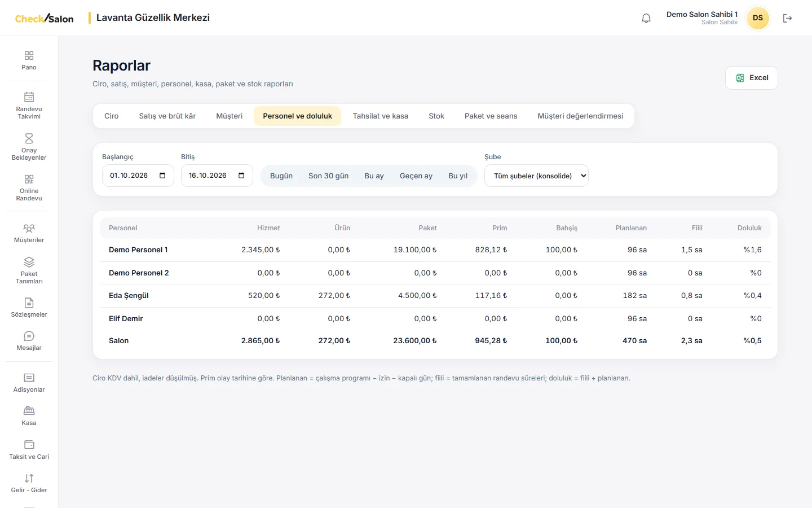Click the logout icon
The height and width of the screenshot is (508, 812).
pyautogui.click(x=788, y=18)
